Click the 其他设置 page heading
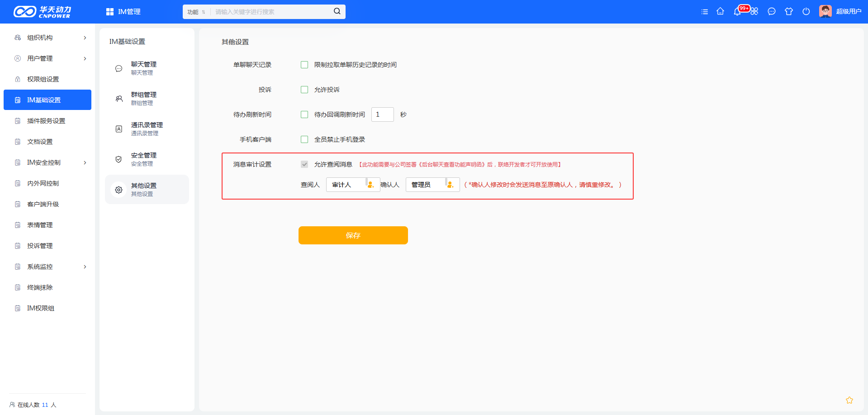 (x=235, y=42)
